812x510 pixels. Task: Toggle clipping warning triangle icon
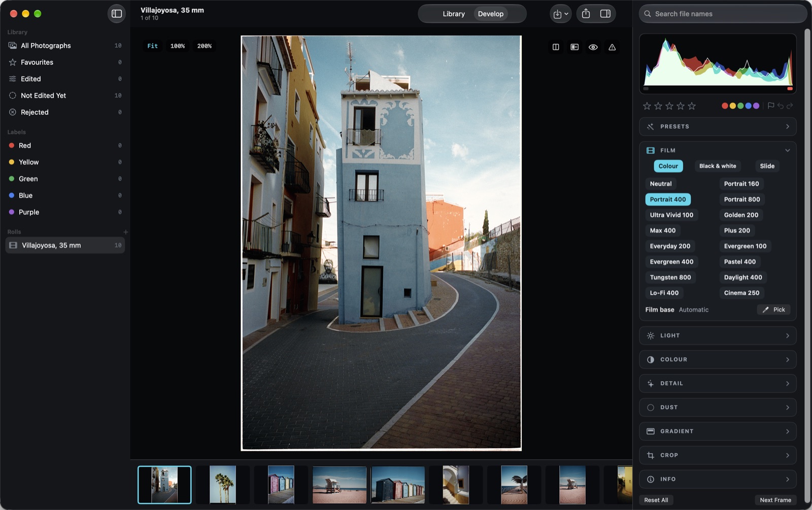[x=612, y=47]
